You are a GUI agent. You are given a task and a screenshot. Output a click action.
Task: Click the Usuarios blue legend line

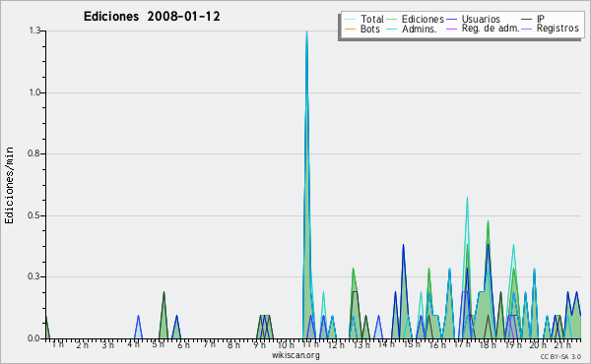pyautogui.click(x=451, y=20)
